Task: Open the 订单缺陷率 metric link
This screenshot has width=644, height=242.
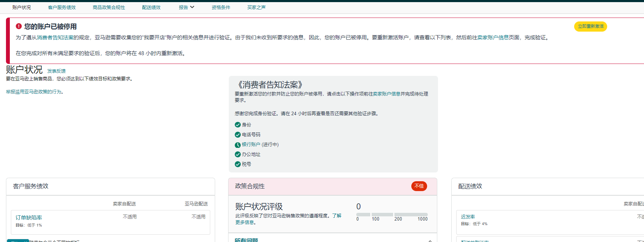Action: [x=29, y=218]
